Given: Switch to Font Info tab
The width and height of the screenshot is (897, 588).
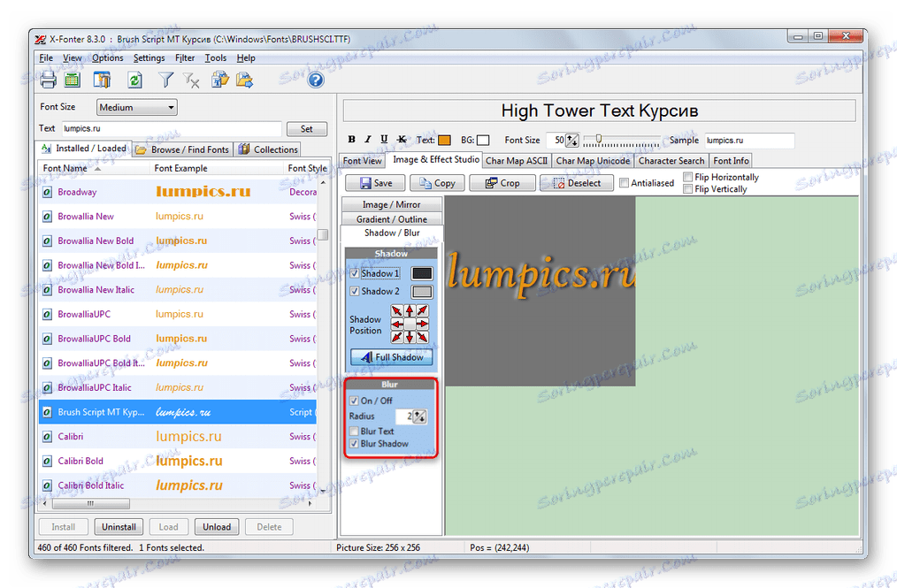Looking at the screenshot, I should click(731, 161).
